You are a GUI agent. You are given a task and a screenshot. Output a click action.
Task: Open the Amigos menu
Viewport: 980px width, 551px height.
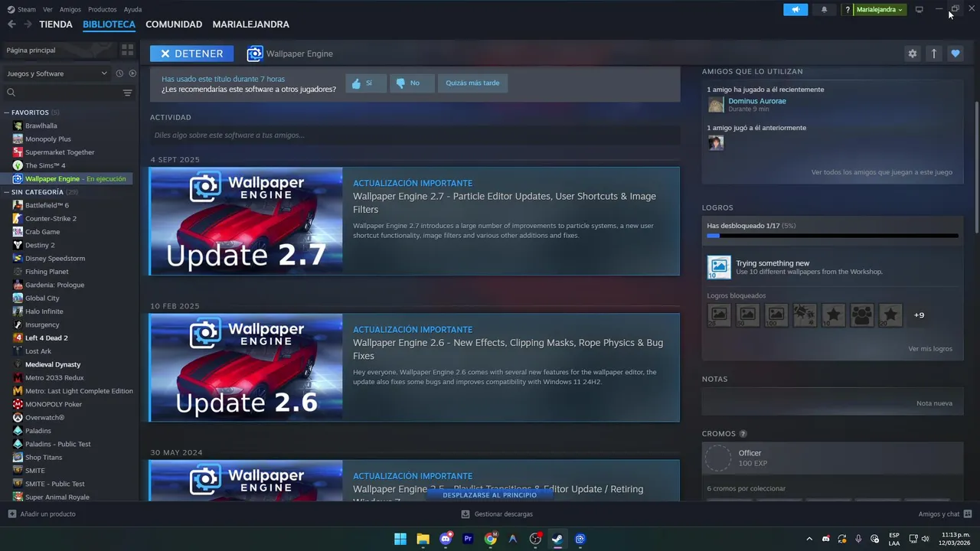click(70, 9)
